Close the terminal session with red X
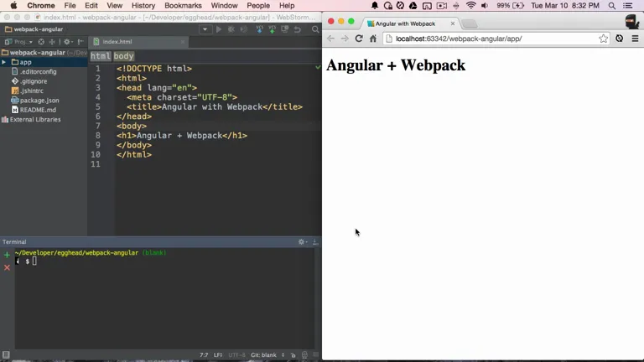This screenshot has height=362, width=644. pos(7,267)
